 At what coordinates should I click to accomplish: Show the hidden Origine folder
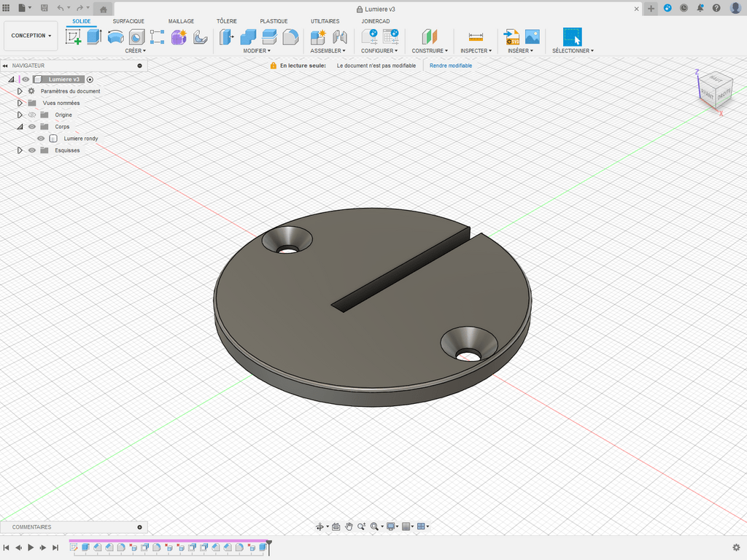click(x=32, y=114)
